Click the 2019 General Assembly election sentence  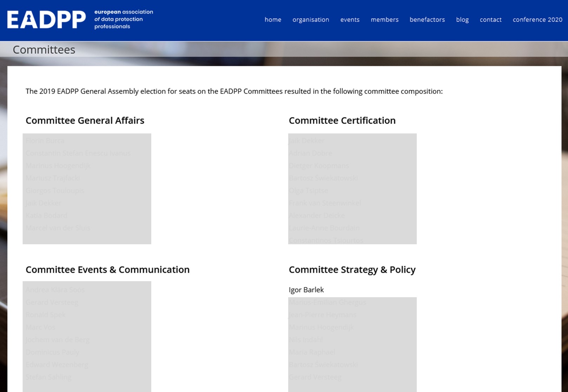[234, 91]
